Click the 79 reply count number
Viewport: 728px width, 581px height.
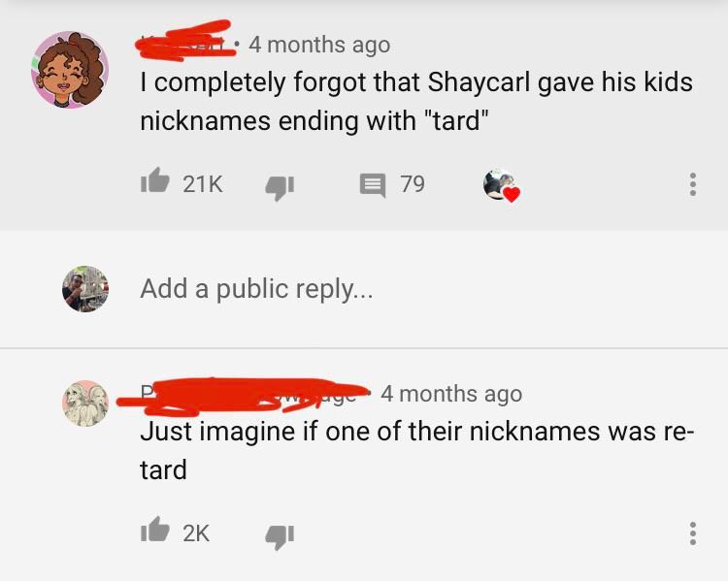(x=413, y=183)
